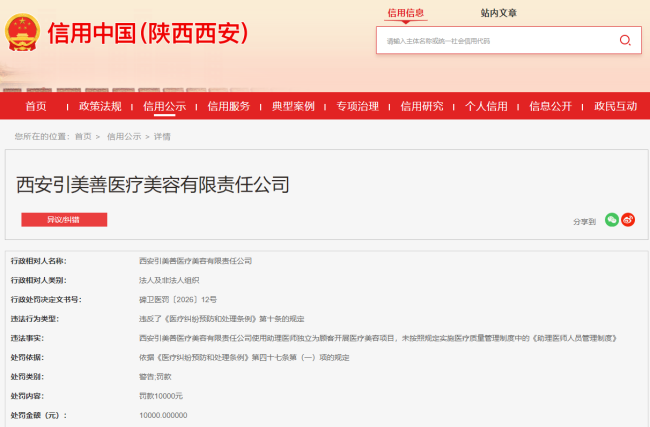
Task: Share via the WeChat icon
Action: pyautogui.click(x=612, y=220)
